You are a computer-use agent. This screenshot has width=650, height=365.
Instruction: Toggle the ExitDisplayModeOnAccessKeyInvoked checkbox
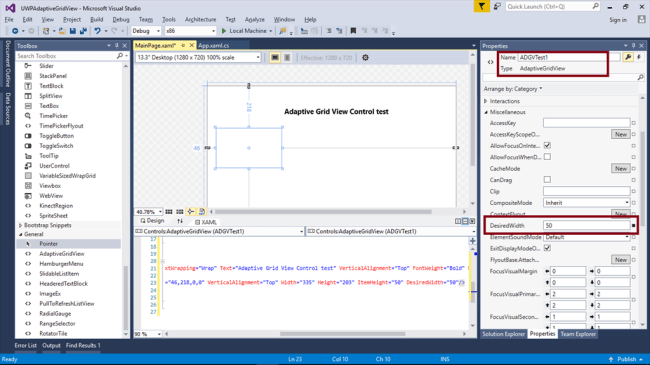point(547,248)
